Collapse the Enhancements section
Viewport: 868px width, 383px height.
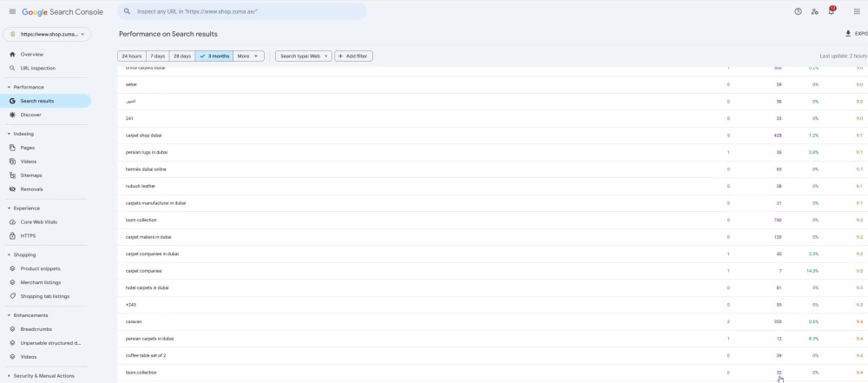pos(9,315)
